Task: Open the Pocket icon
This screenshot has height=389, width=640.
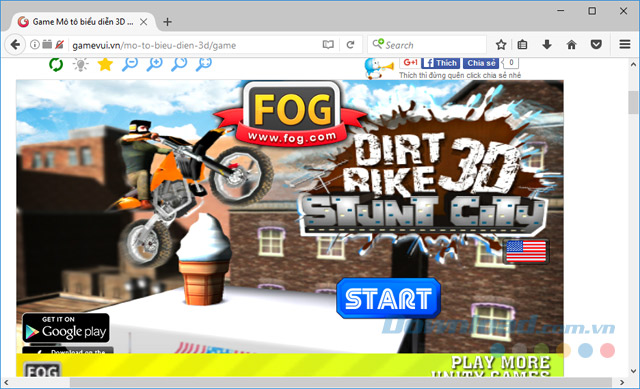Action: pyautogui.click(x=596, y=44)
